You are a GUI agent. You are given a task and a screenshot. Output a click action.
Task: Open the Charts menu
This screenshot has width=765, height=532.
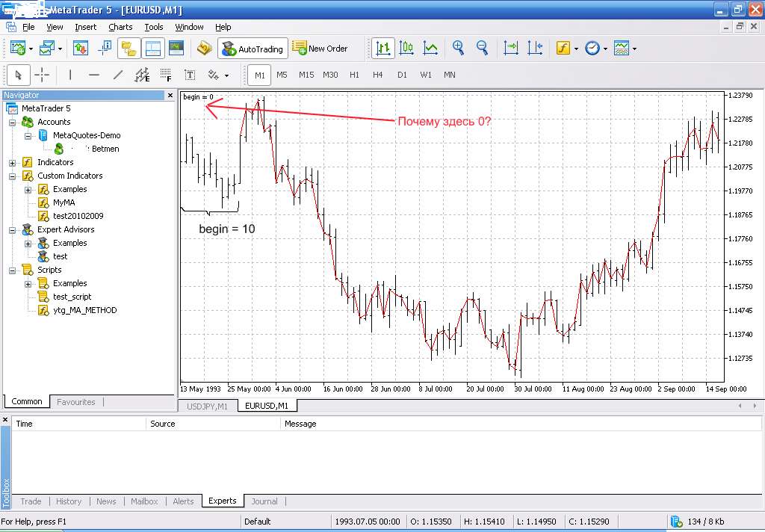click(120, 27)
